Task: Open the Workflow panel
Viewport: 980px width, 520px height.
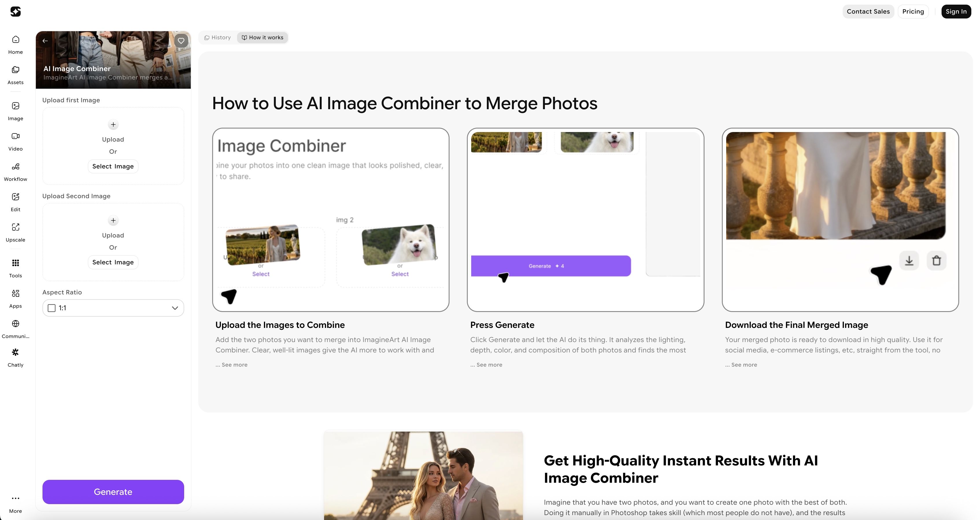Action: 15,171
